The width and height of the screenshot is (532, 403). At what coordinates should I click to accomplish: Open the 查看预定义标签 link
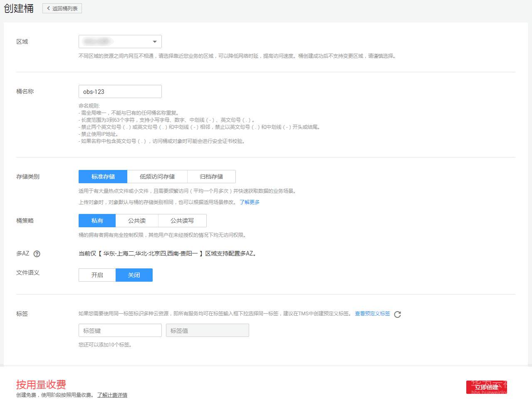(372, 314)
